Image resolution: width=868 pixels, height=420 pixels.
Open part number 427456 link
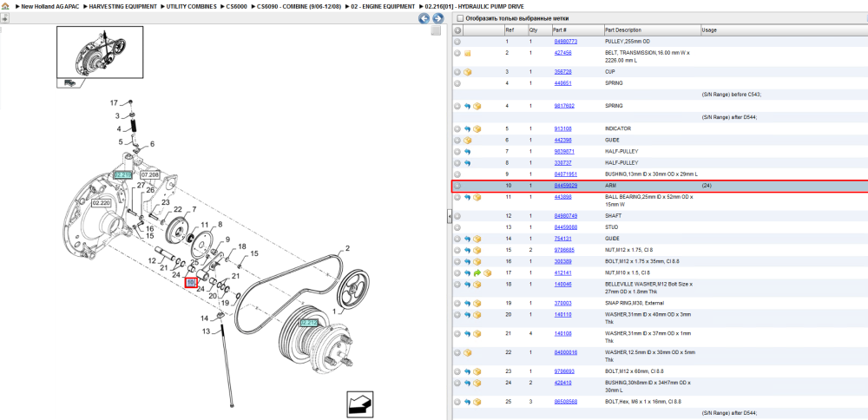[x=562, y=53]
